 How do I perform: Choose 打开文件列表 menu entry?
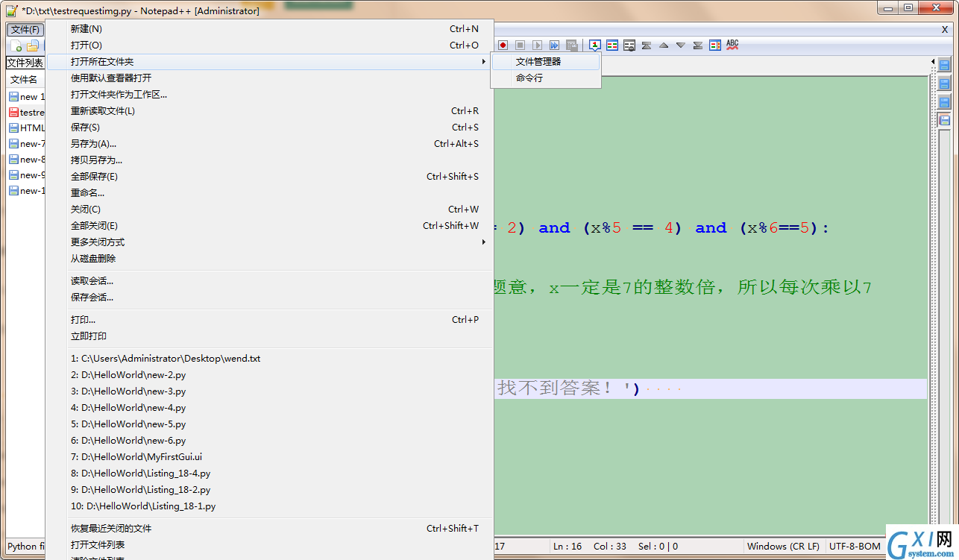click(x=270, y=545)
